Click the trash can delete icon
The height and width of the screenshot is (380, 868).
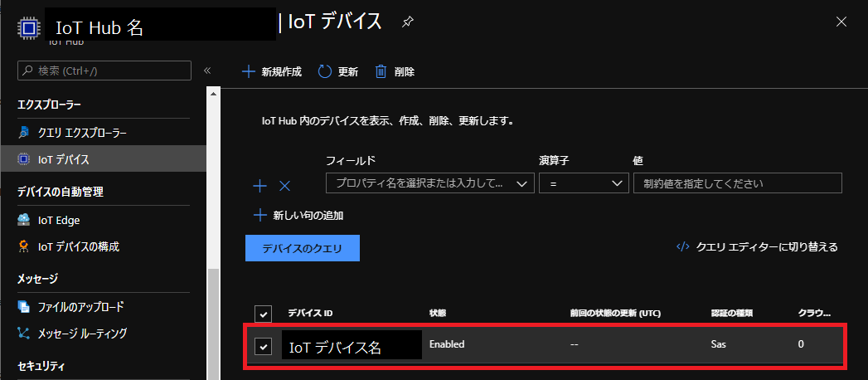381,71
